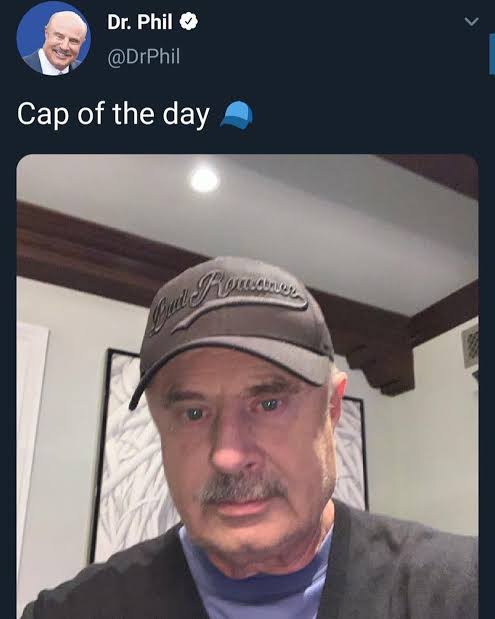Open the attached selfie photo

pos(248,386)
